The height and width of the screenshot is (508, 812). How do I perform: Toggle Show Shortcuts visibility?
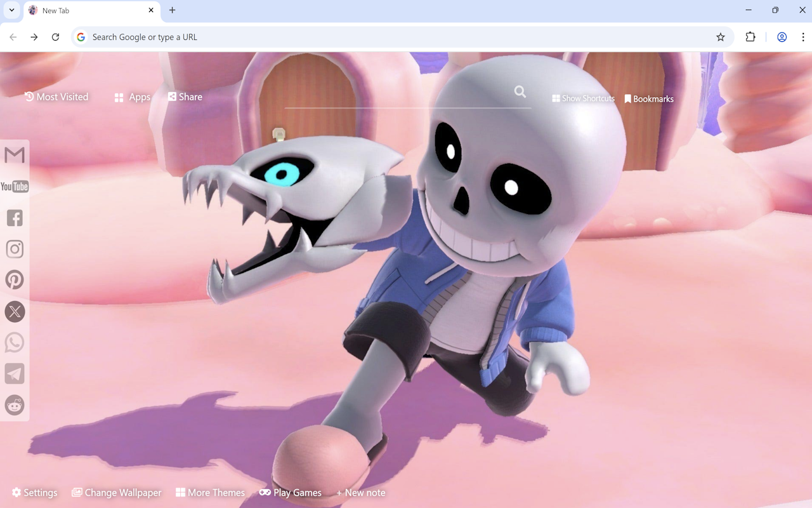click(x=582, y=98)
